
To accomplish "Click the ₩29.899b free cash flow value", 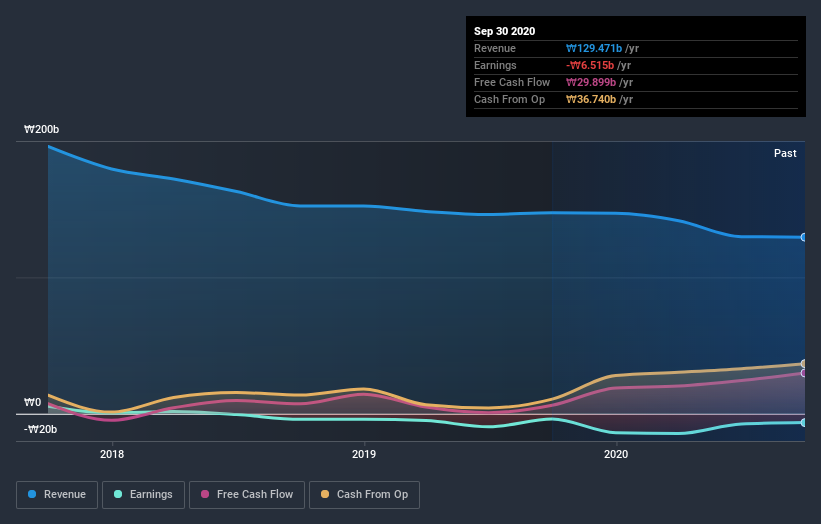I will [591, 82].
